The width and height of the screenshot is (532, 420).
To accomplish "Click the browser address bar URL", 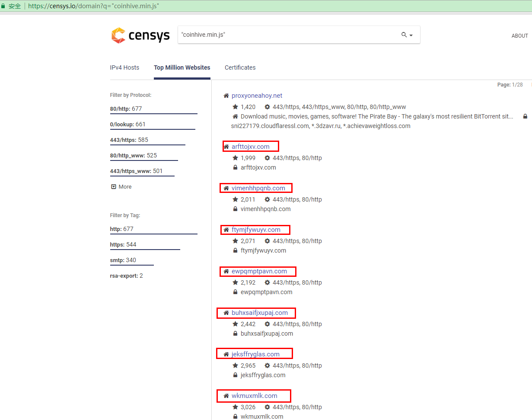I will tap(94, 6).
